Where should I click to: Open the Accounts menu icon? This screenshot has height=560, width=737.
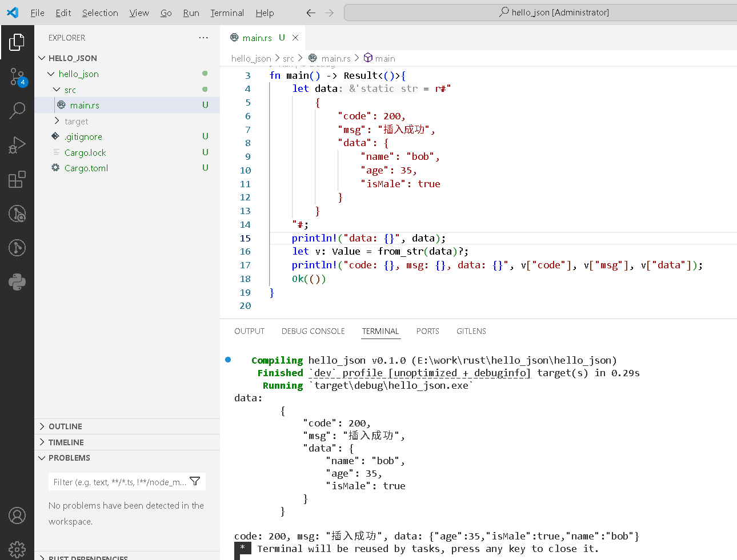[x=17, y=515]
